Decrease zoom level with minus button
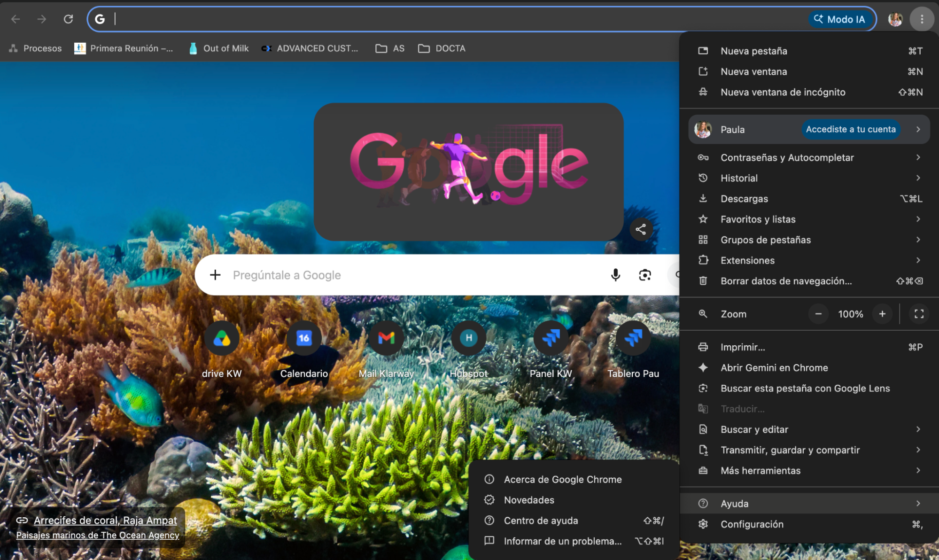 pyautogui.click(x=818, y=314)
